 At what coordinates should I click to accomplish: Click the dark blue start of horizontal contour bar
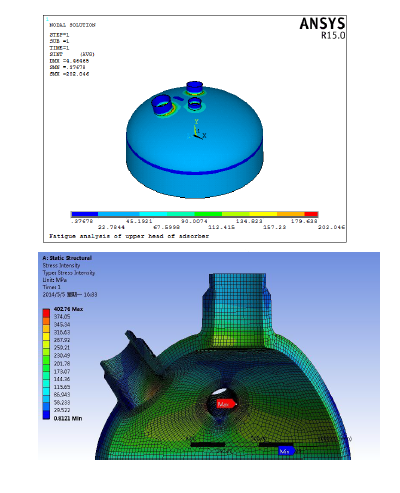(85, 214)
